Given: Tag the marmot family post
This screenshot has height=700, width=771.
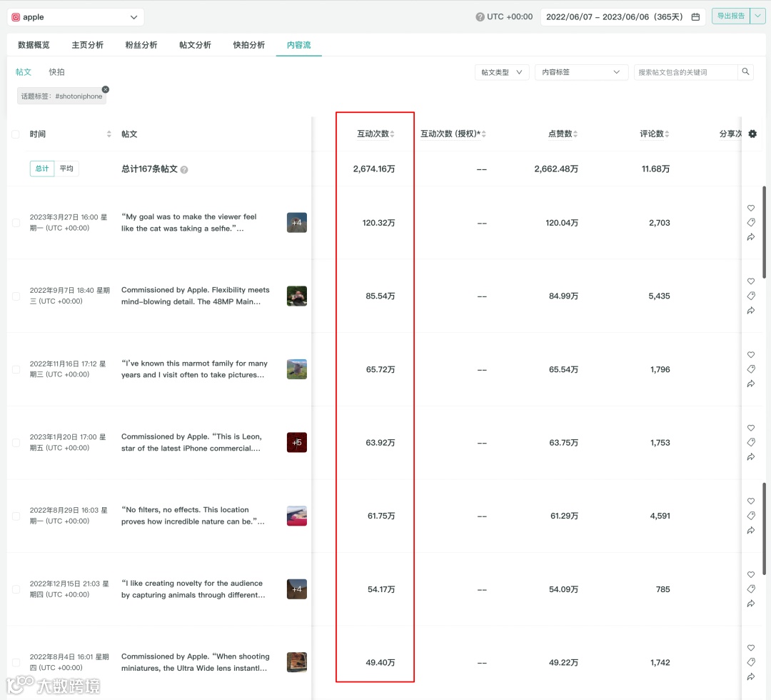Looking at the screenshot, I should tap(751, 369).
